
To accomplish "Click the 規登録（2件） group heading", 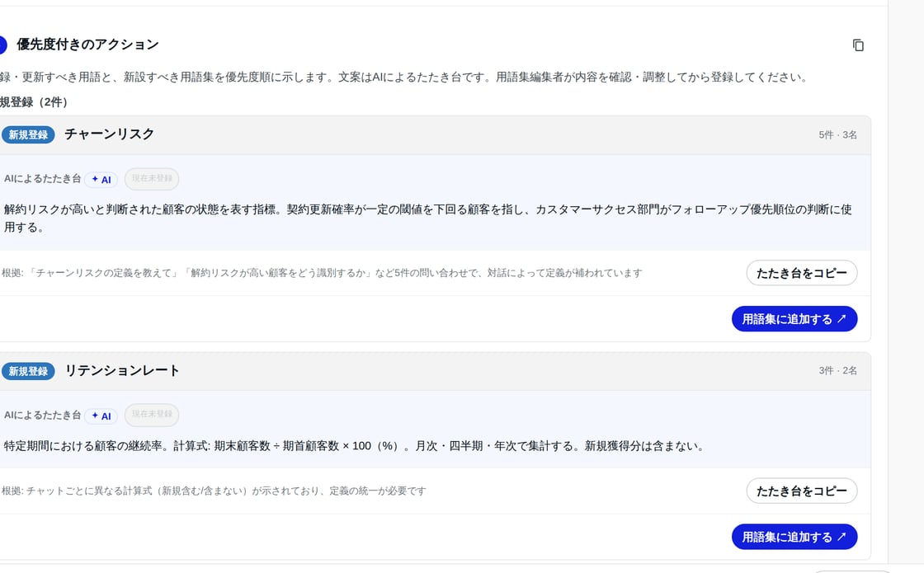I will (34, 102).
